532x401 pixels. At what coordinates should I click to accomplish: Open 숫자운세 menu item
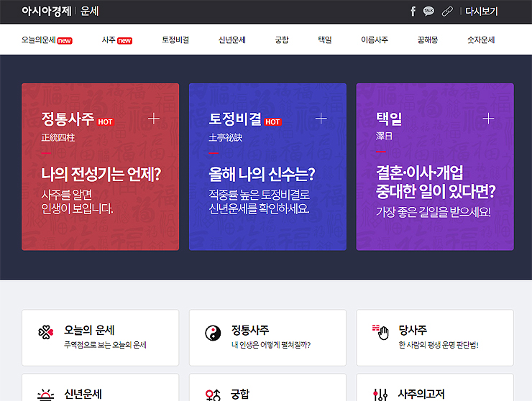[x=481, y=40]
